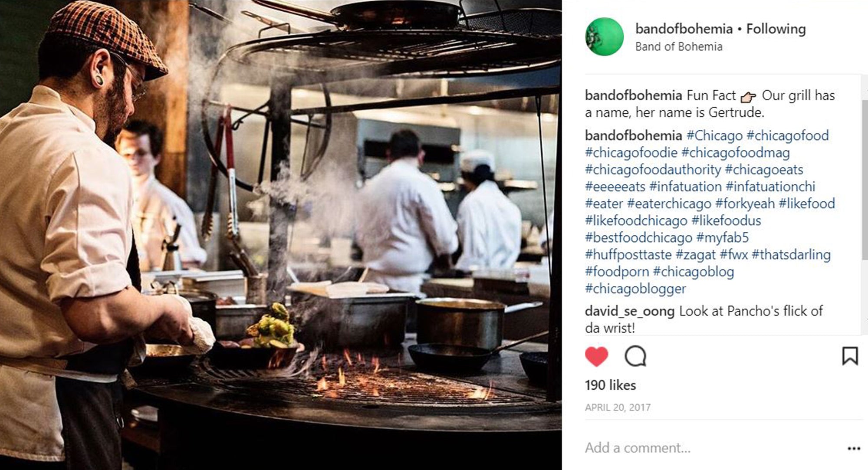Open comments with the speech bubble icon
The width and height of the screenshot is (868, 470).
(x=635, y=357)
